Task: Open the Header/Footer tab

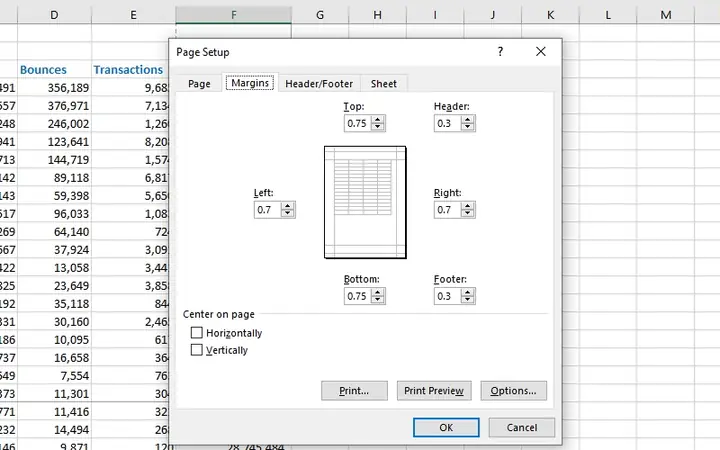Action: pyautogui.click(x=319, y=84)
